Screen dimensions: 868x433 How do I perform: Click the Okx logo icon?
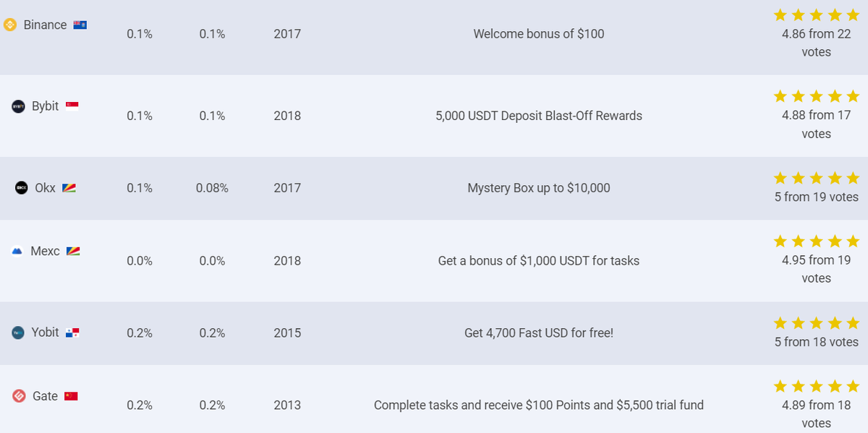tap(22, 188)
